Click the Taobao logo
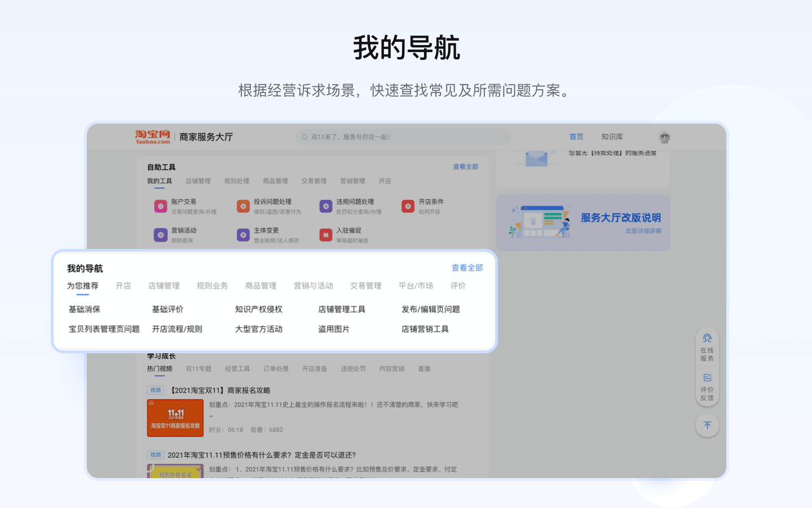Screen dimensions: 812x508 tap(152, 137)
